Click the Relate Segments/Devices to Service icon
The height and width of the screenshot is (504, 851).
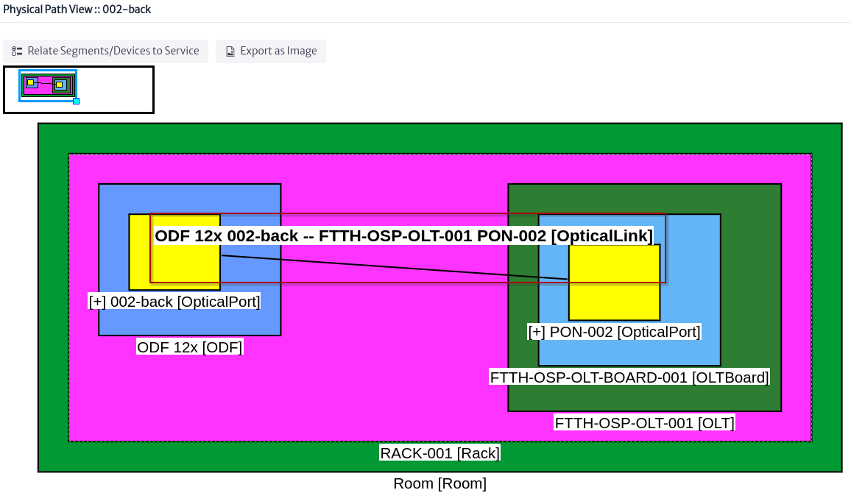tap(17, 51)
